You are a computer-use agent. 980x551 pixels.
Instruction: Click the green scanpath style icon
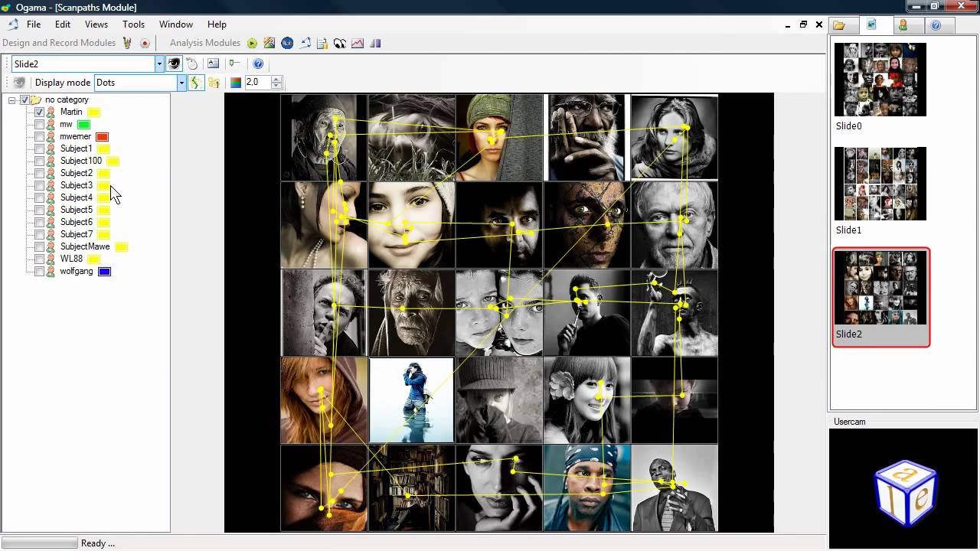(196, 83)
